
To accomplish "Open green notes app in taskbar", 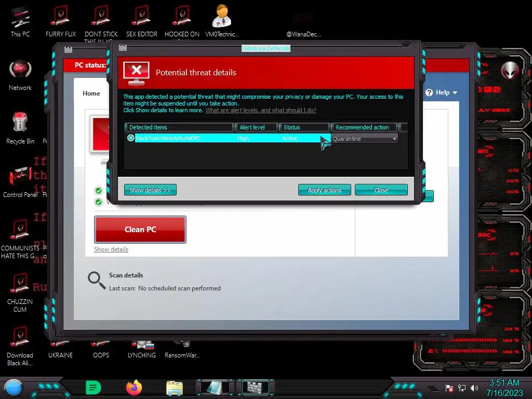I will pos(94,388).
